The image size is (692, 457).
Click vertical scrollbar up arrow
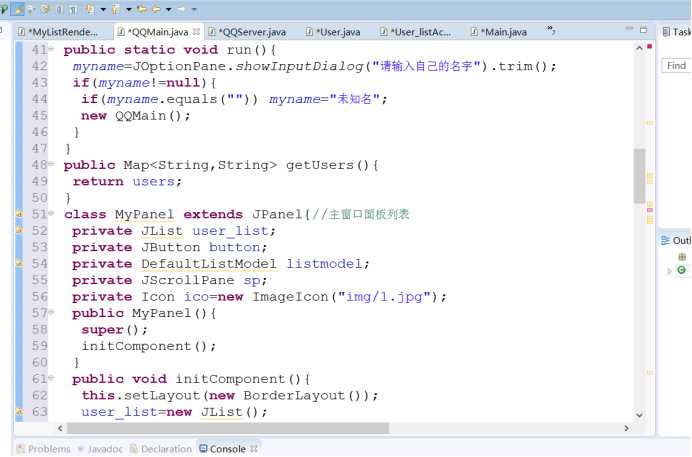point(639,48)
